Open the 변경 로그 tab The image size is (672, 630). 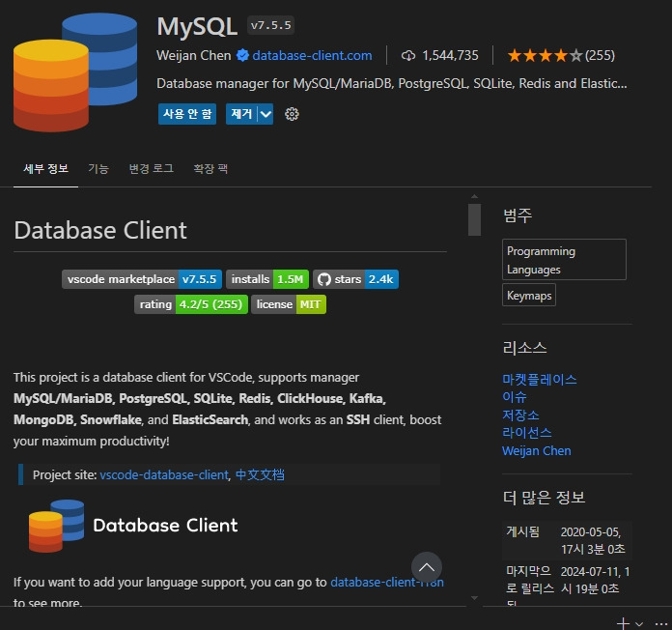152,168
